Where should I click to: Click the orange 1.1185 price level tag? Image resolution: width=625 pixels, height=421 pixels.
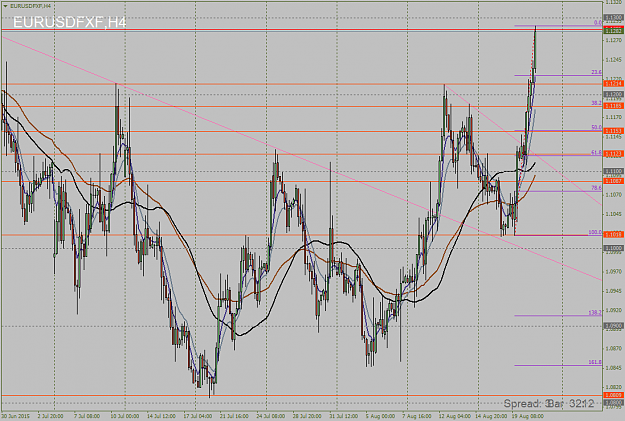click(x=614, y=106)
